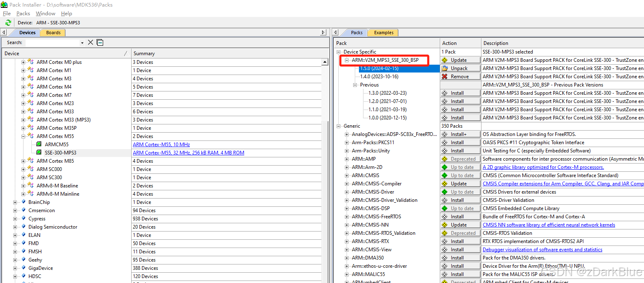Open the search history dropdown arrow
Image resolution: width=644 pixels, height=283 pixels.
point(82,43)
